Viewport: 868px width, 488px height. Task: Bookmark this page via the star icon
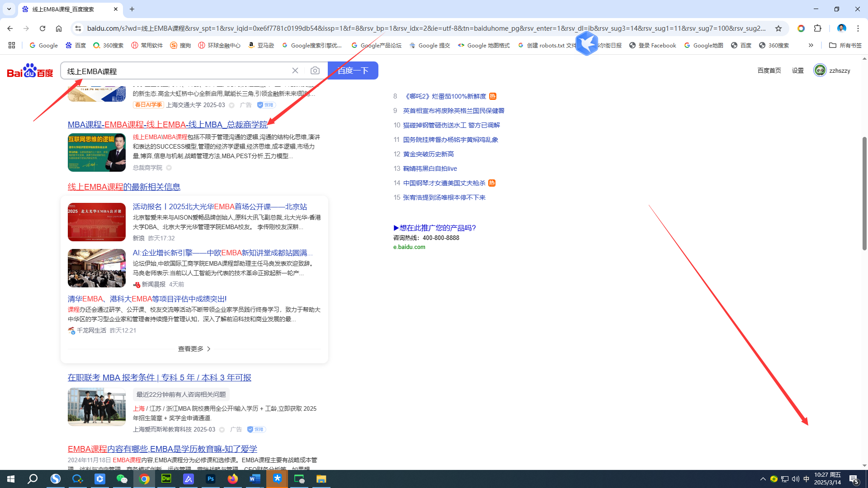779,28
